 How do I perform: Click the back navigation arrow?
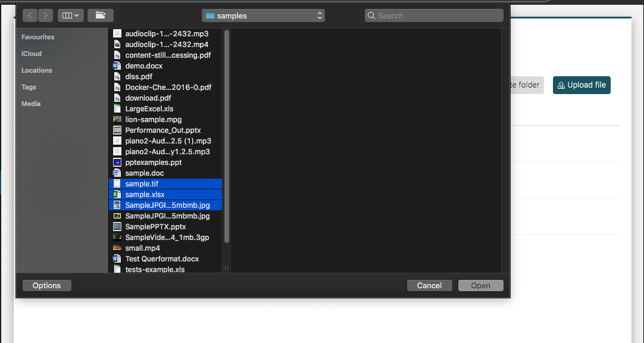pos(30,15)
